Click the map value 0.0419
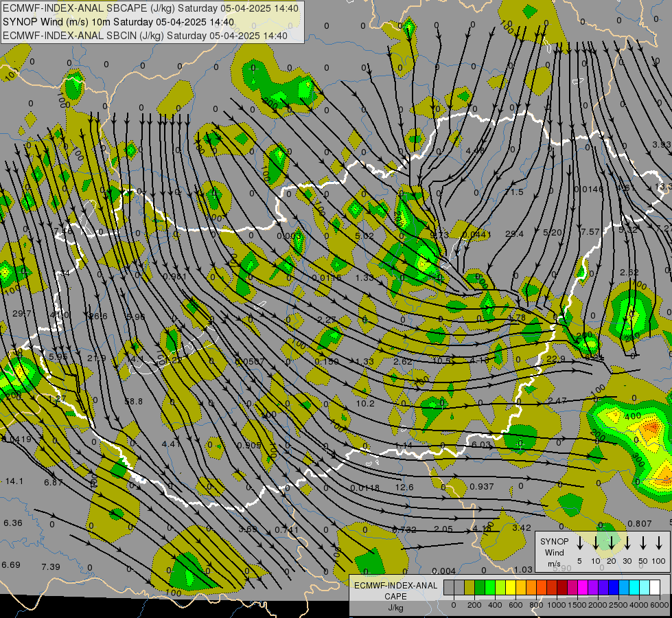672x618 pixels. coord(16,439)
